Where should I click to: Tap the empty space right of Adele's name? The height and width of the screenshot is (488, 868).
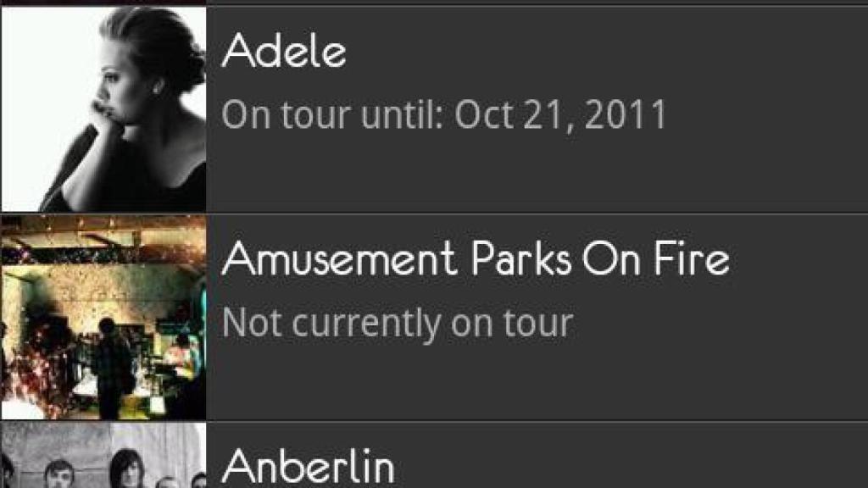[593, 53]
